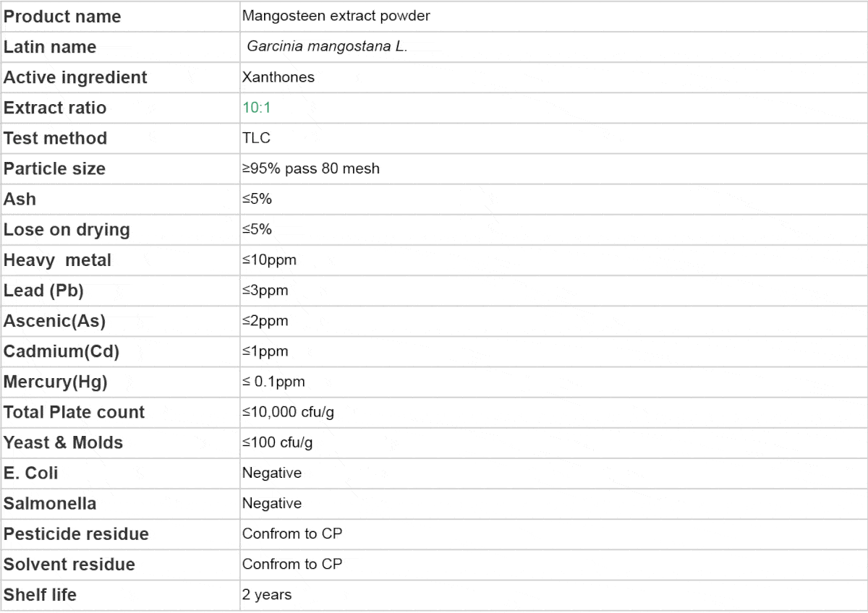Select the Yeast & Molds ≤100 cfu/g value
The height and width of the screenshot is (613, 868).
tap(278, 442)
